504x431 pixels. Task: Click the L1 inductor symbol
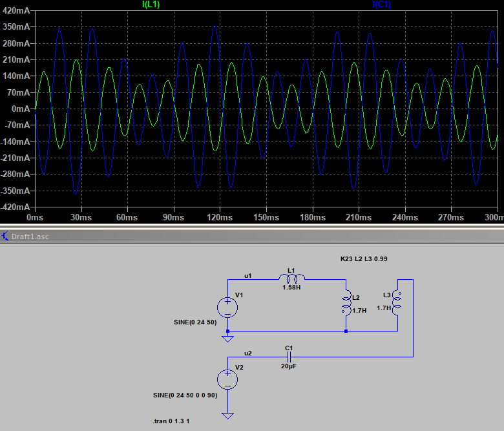coord(291,279)
